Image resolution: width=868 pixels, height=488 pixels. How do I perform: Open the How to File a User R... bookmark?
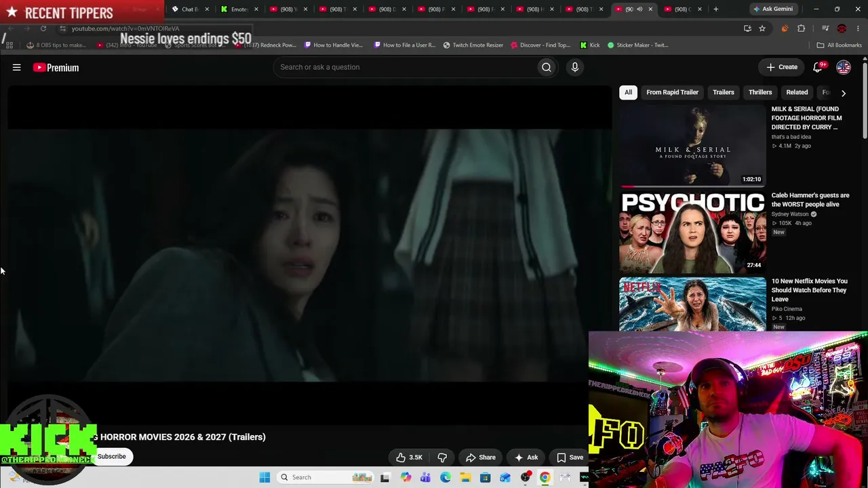[404, 45]
